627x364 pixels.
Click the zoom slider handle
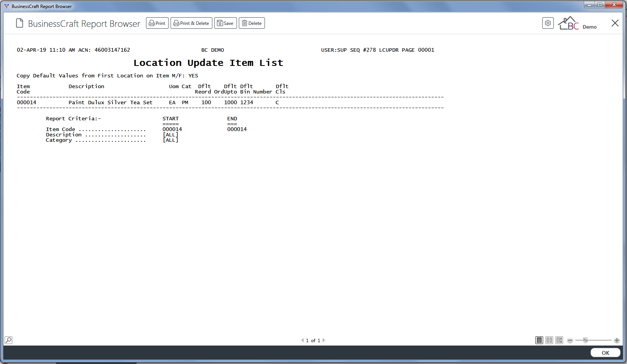click(585, 340)
